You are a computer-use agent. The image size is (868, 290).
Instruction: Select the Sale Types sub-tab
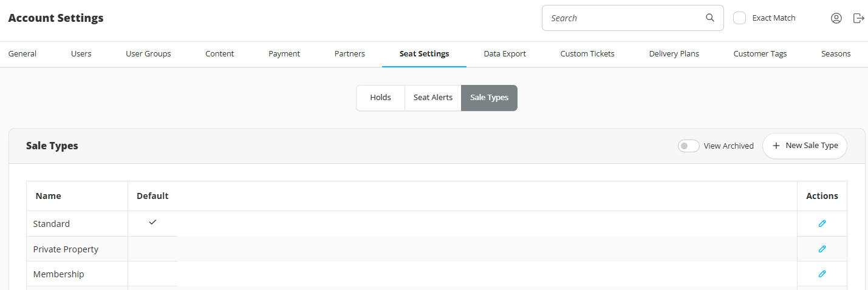(489, 98)
